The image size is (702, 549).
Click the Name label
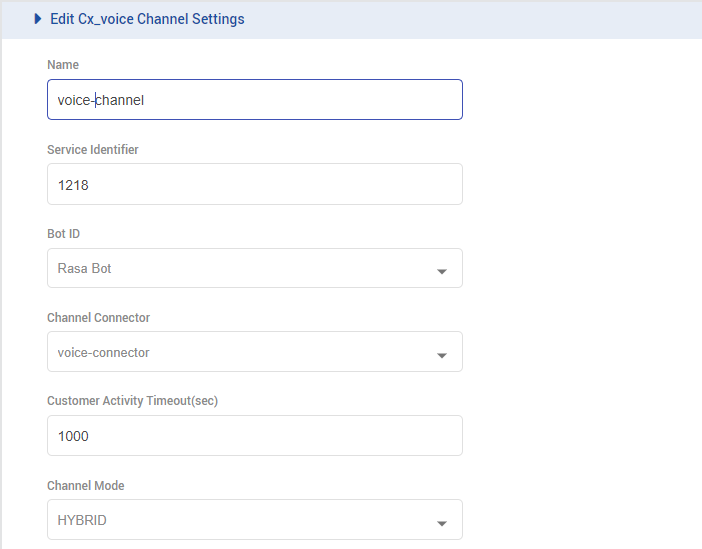(x=63, y=65)
